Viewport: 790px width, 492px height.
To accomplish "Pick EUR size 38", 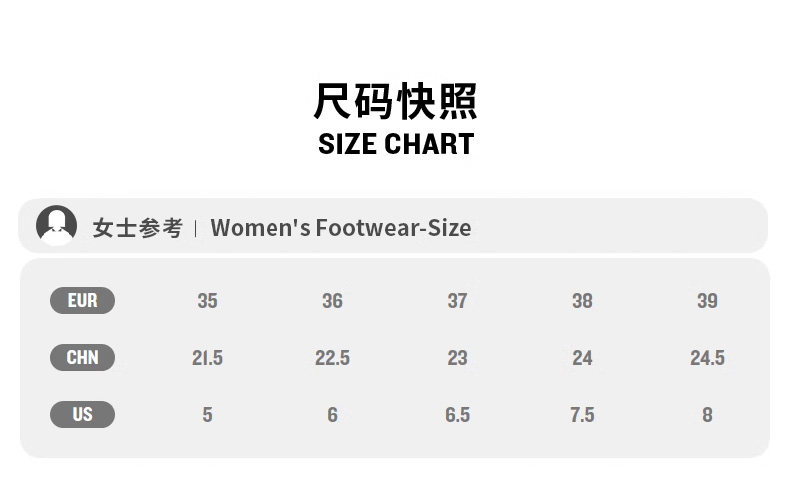I will click(x=582, y=301).
